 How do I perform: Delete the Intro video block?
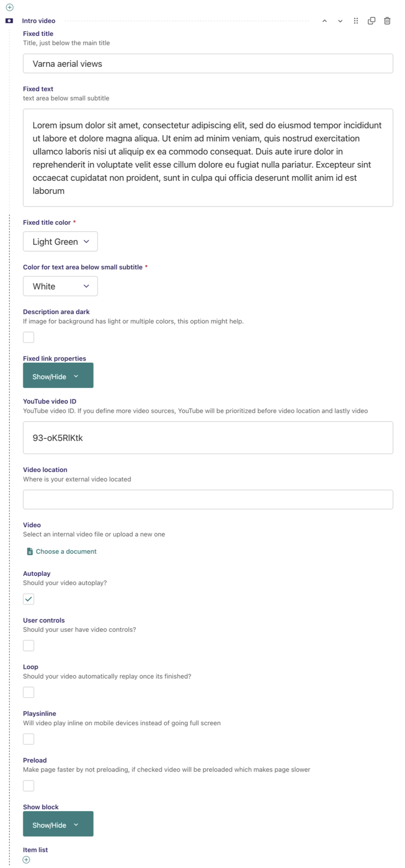(x=387, y=21)
